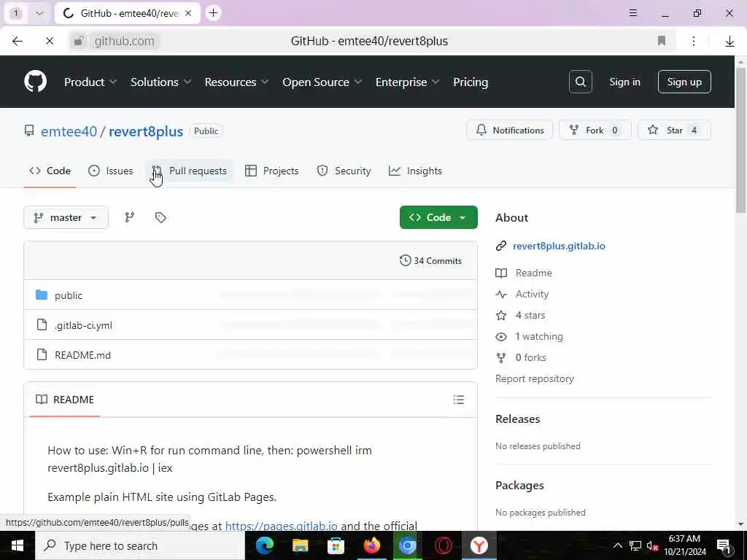Open the Projects tab
Screen dimensions: 747x560
click(271, 171)
